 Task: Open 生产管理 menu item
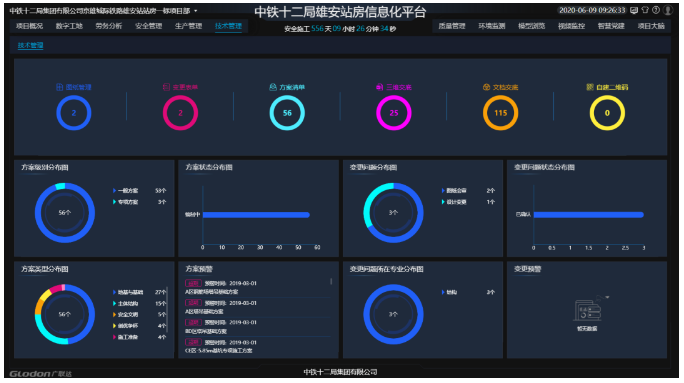[x=188, y=26]
